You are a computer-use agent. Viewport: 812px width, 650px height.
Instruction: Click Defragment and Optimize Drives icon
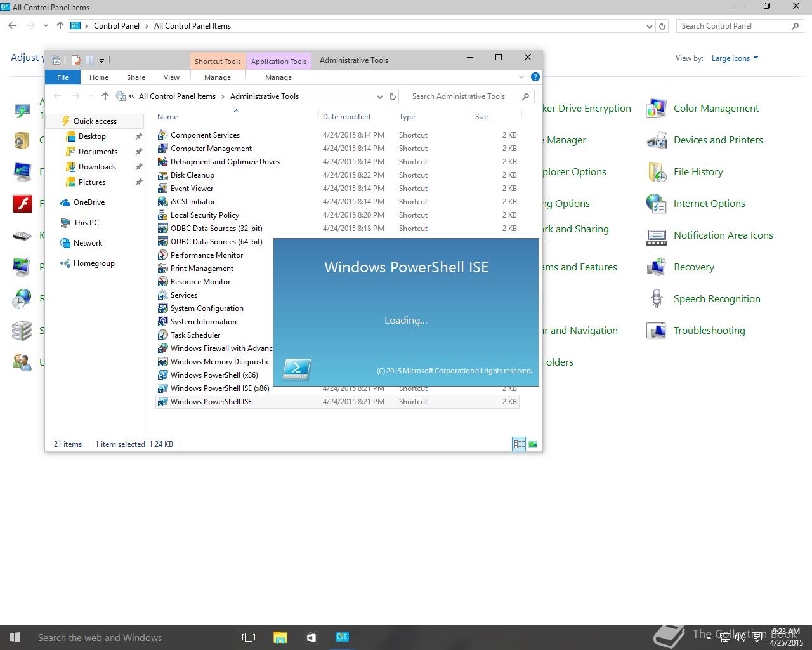(x=162, y=162)
